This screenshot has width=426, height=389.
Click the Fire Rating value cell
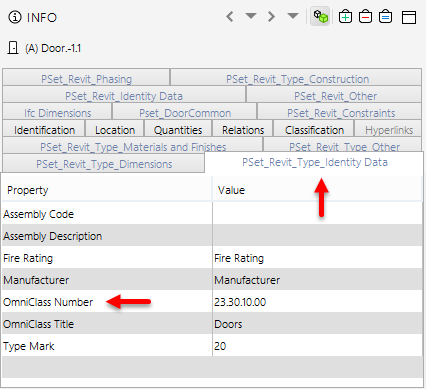(318, 258)
